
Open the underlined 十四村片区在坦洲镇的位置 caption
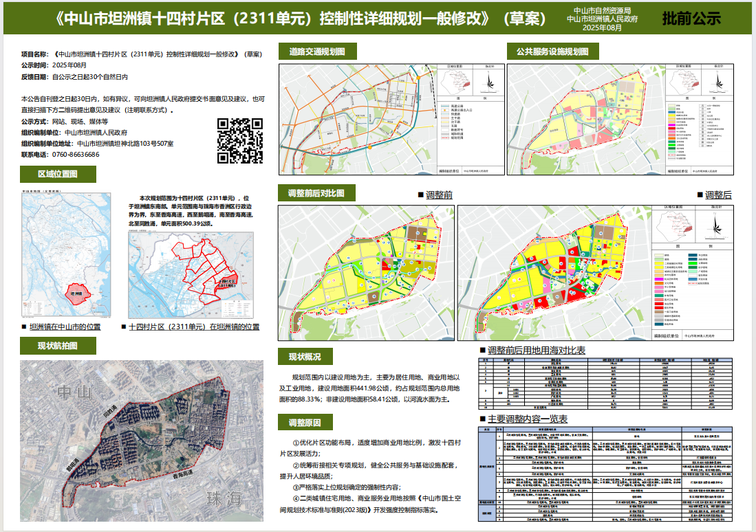(x=194, y=327)
